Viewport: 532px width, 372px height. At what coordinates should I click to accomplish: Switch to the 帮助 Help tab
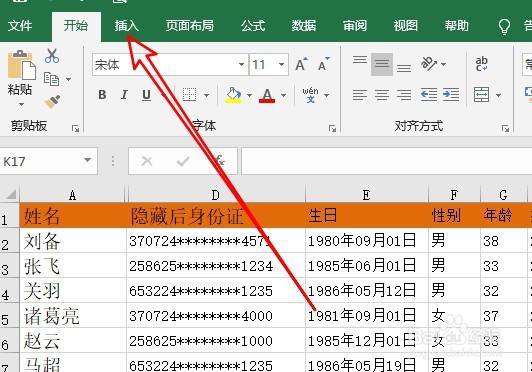click(x=457, y=26)
